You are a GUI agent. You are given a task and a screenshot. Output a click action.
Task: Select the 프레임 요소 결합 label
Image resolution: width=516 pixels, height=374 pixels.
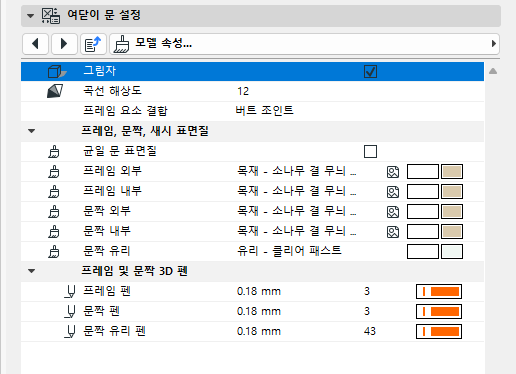coord(125,111)
